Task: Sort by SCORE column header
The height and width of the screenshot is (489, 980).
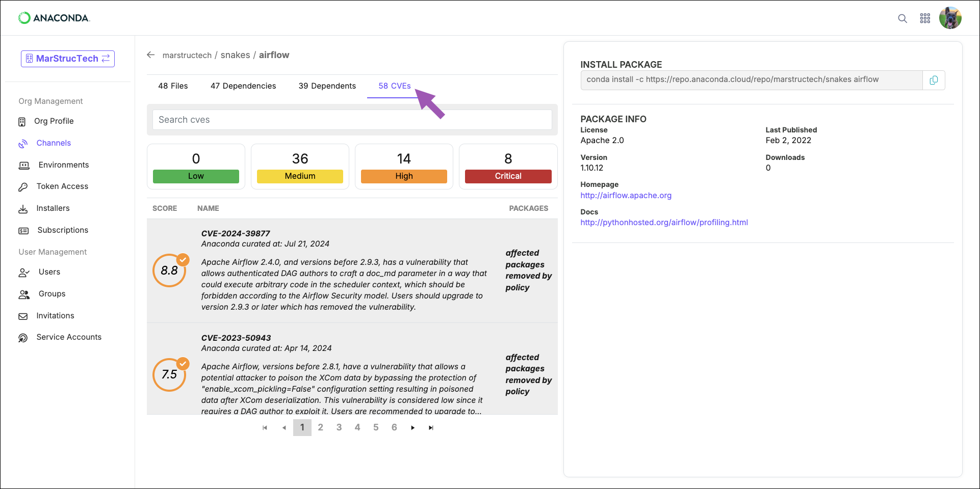Action: [x=165, y=208]
